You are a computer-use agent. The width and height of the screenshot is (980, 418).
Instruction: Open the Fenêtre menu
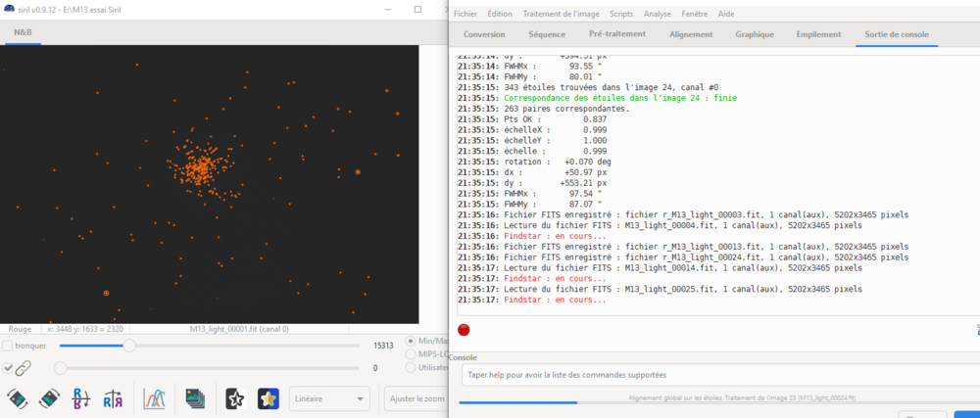[695, 14]
